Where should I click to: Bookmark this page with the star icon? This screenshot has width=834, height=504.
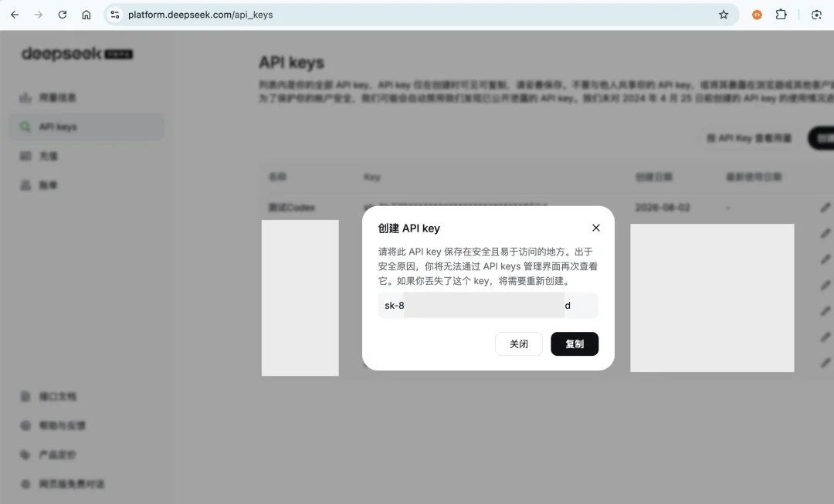pos(724,15)
